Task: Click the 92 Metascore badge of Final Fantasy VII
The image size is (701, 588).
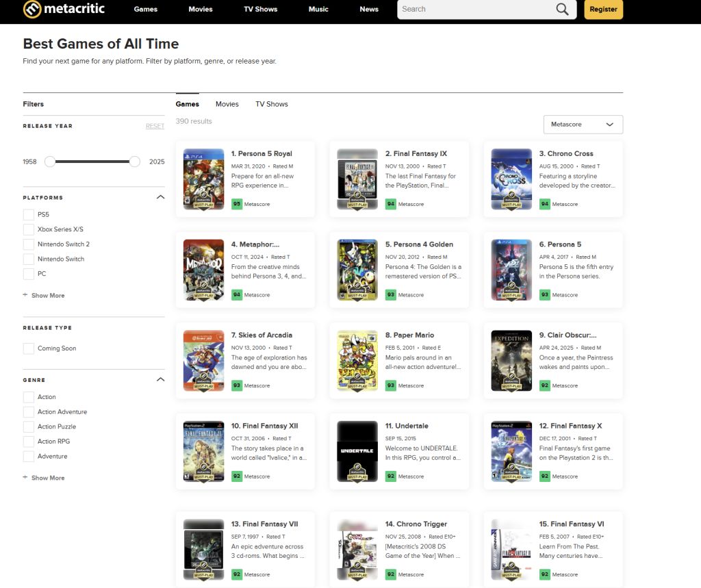Action: pos(236,574)
